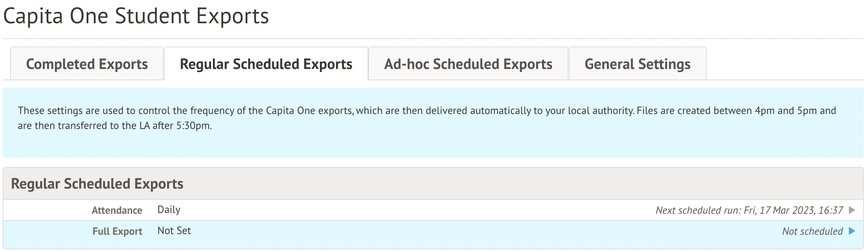Click the 'transferred to the LA after 5:30pm' line
This screenshot has width=868, height=252.
click(115, 126)
